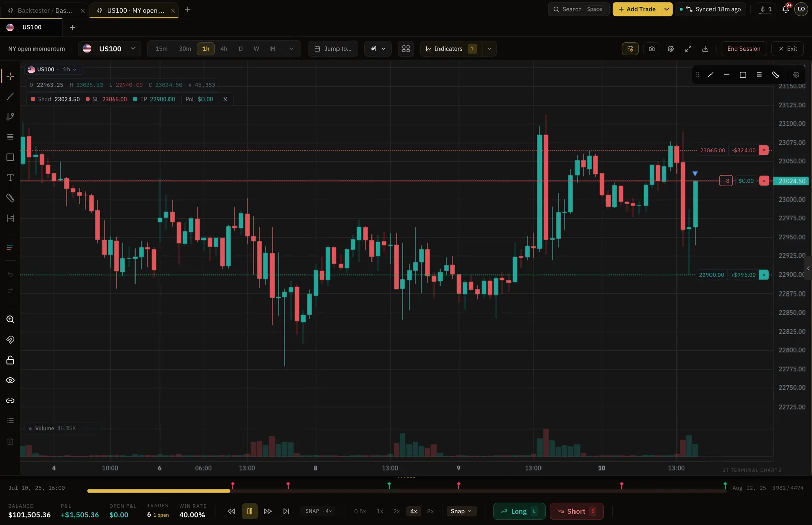Set playback speed to 8x
Screen dimensions: 812x525
(430, 511)
